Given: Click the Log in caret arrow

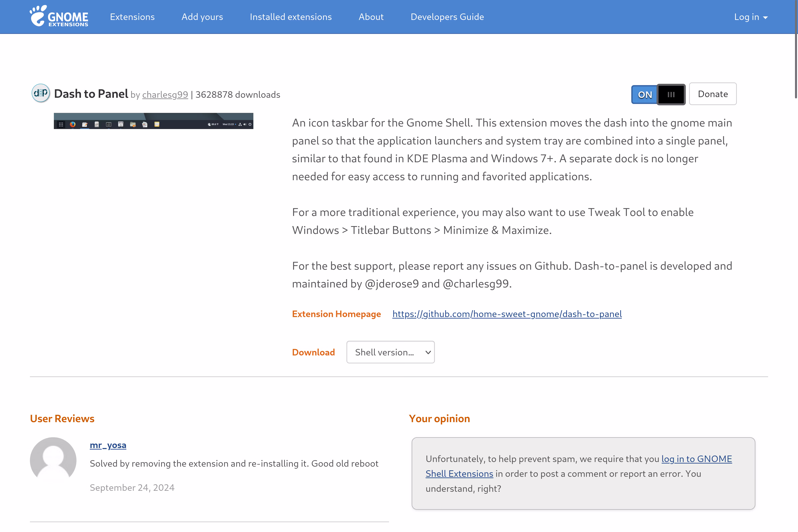Looking at the screenshot, I should (x=765, y=18).
